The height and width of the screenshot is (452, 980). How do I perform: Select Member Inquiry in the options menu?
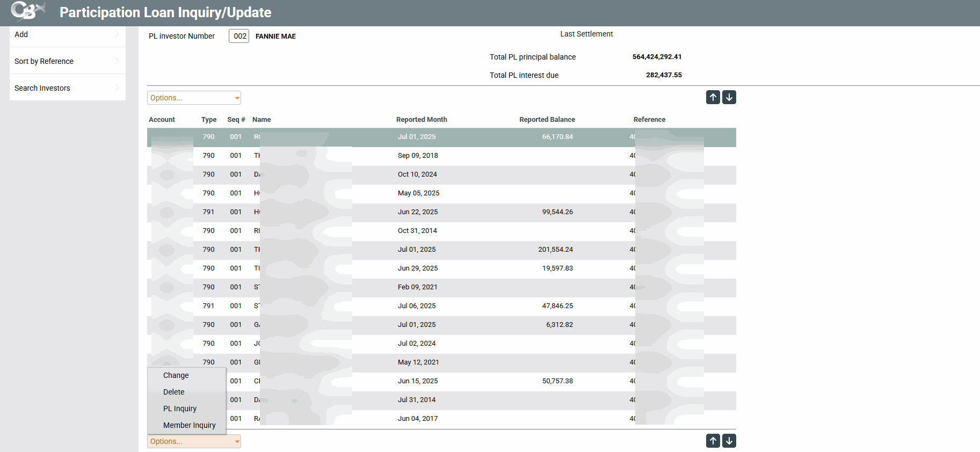190,425
